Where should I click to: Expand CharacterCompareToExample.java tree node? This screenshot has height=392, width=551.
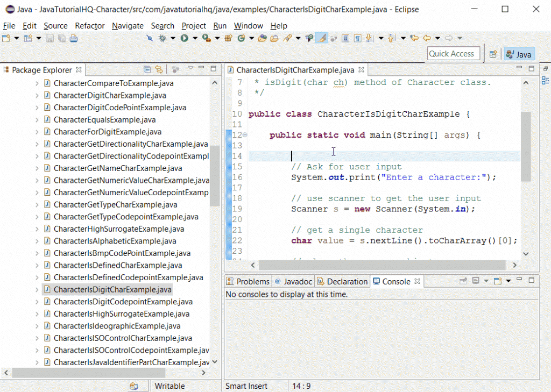pos(37,83)
